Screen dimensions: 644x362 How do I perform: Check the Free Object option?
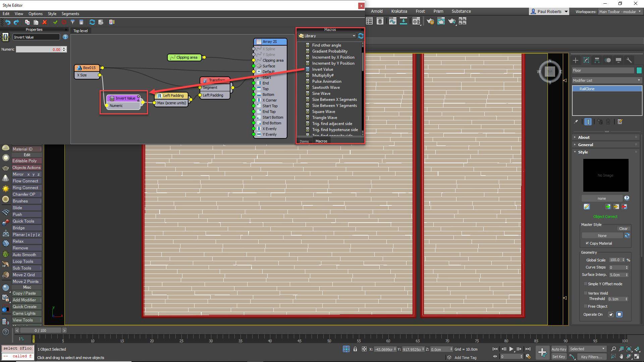585,306
